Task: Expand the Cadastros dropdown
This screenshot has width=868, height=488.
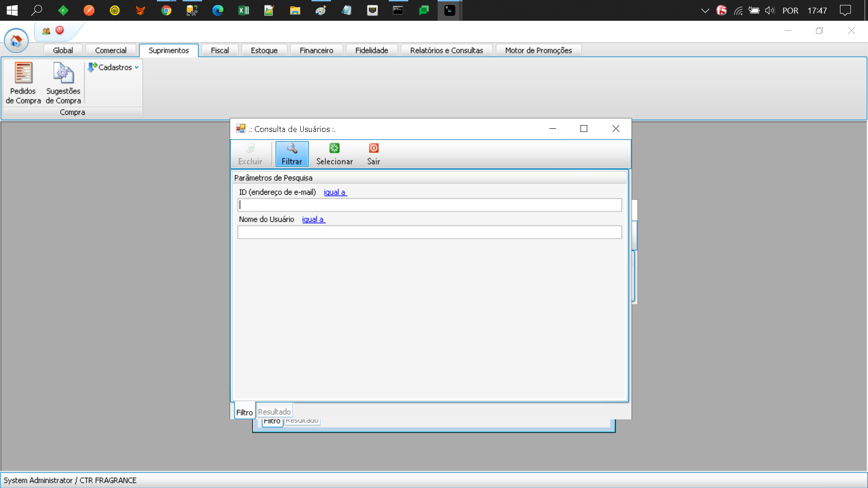Action: (x=114, y=67)
